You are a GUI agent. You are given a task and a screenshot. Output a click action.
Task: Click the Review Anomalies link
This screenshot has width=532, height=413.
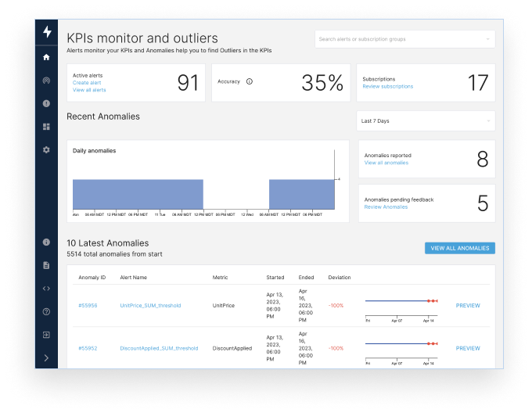[386, 206]
